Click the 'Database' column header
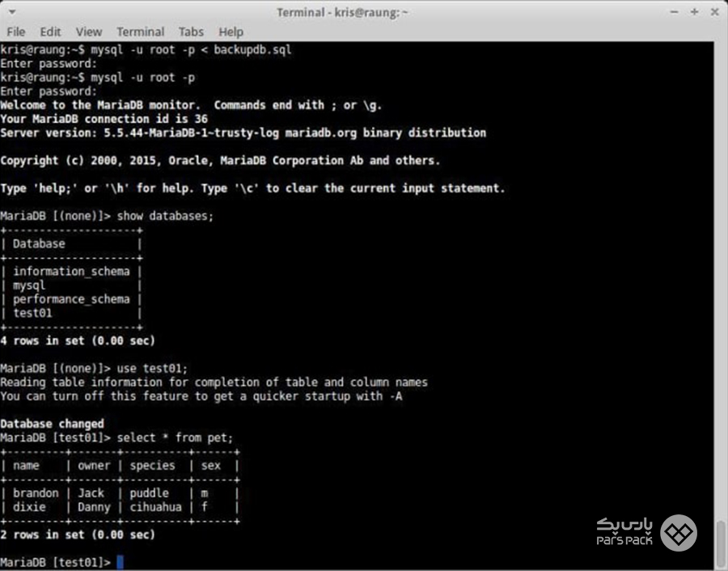728x571 pixels. click(39, 243)
